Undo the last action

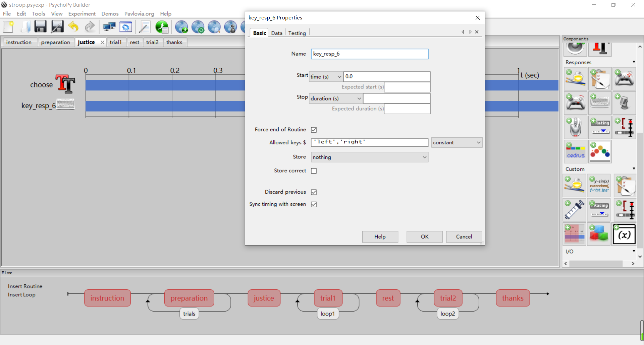click(73, 27)
